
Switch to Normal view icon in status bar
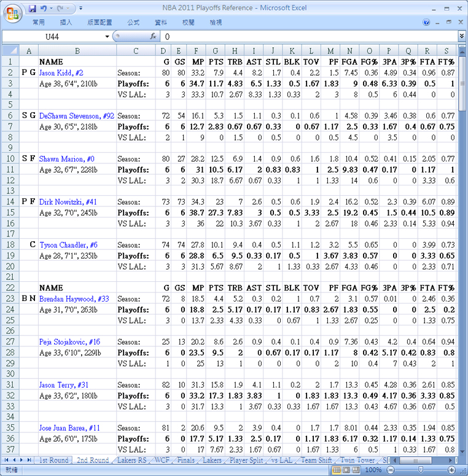(x=337, y=470)
